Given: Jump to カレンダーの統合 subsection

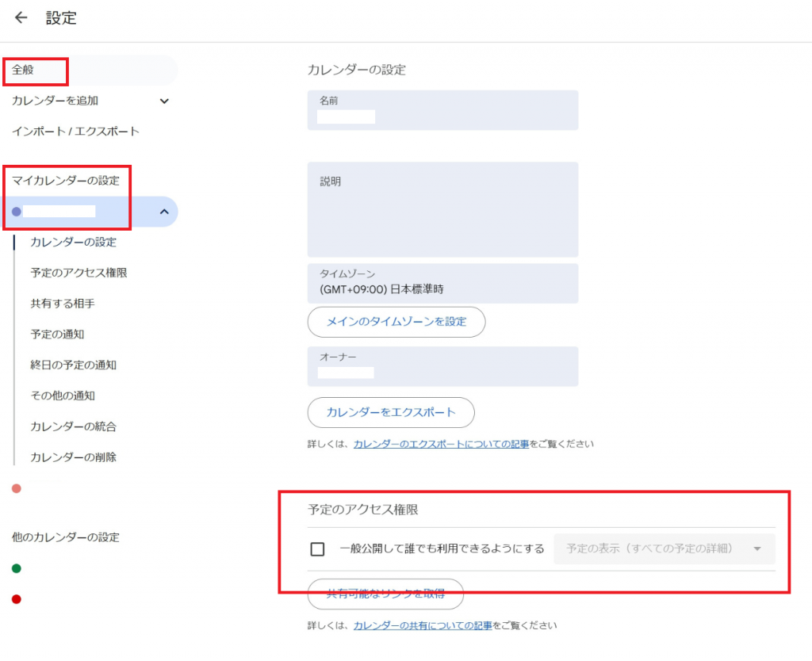Looking at the screenshot, I should (x=74, y=426).
